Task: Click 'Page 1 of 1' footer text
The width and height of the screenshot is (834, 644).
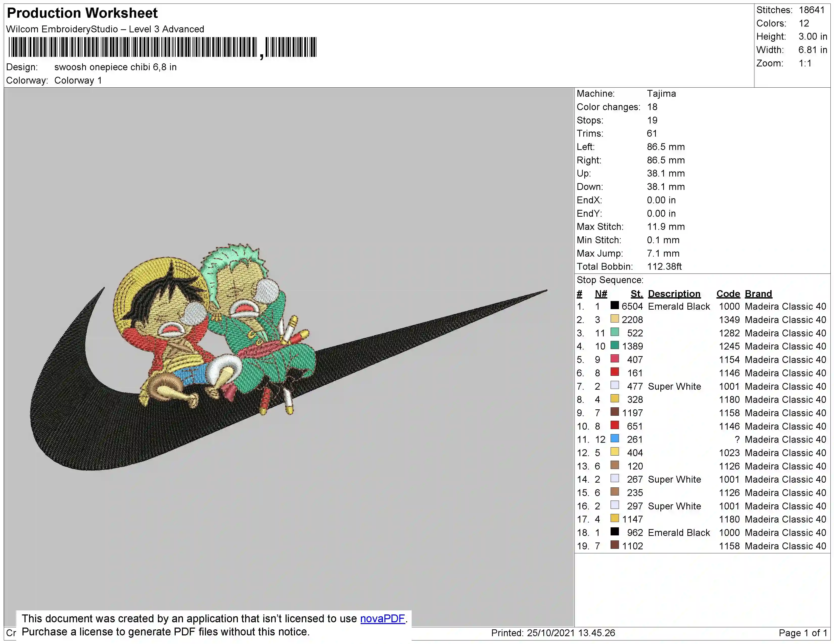Action: 803,633
